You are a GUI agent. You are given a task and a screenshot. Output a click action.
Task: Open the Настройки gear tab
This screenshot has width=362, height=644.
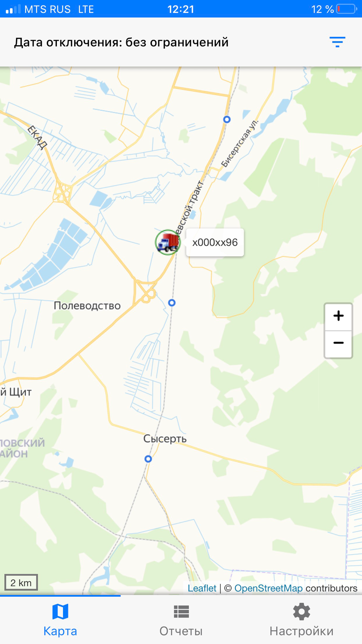(x=302, y=620)
